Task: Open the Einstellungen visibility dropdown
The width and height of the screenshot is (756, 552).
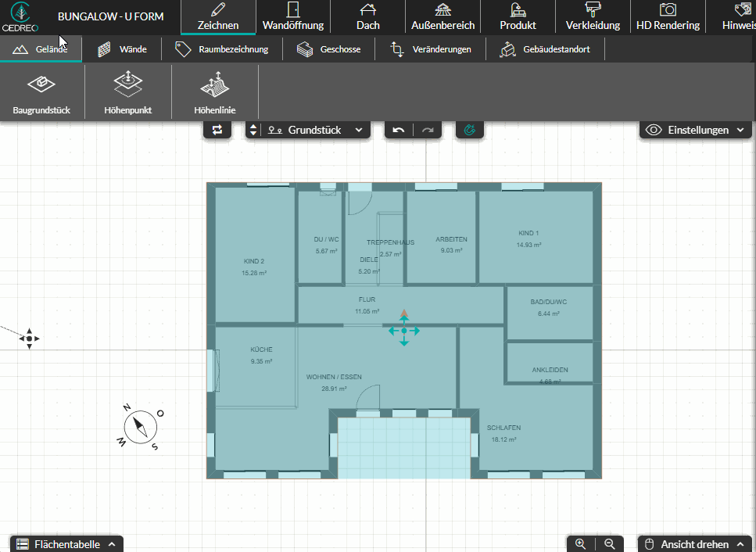Action: [695, 130]
